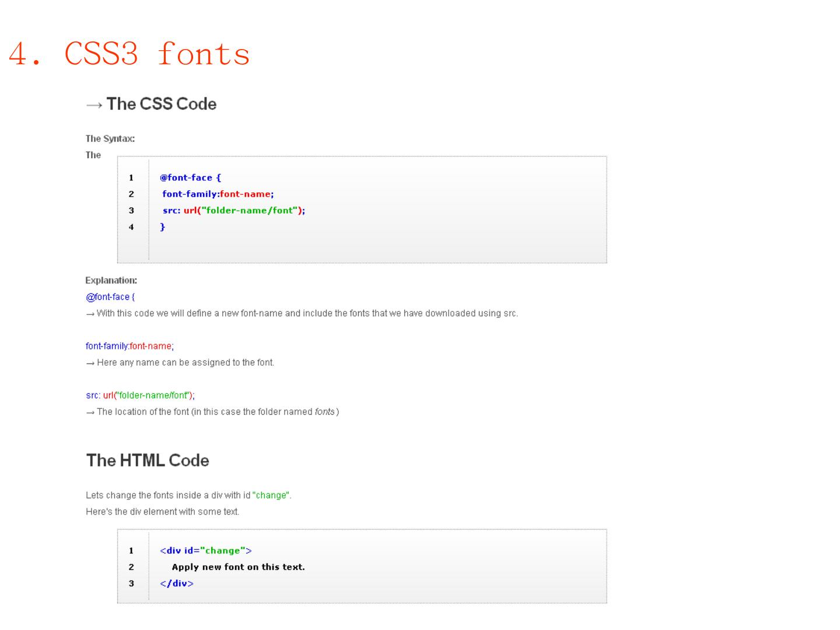
Task: Click the "The HTML Code" heading
Action: tap(148, 460)
